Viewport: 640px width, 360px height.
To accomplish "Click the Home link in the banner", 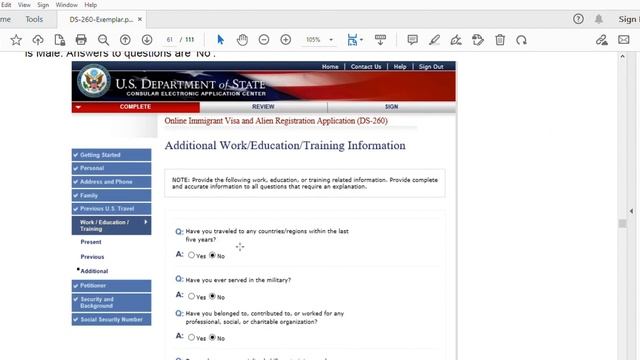I will coord(330,67).
